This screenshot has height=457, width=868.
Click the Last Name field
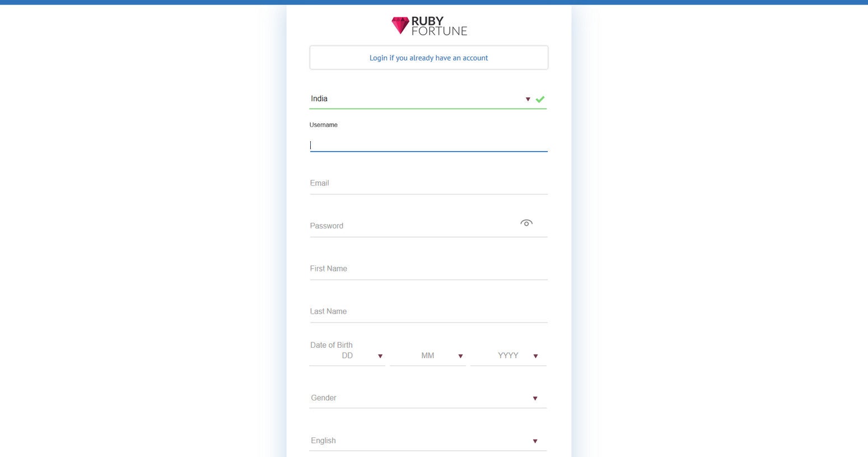pos(428,312)
